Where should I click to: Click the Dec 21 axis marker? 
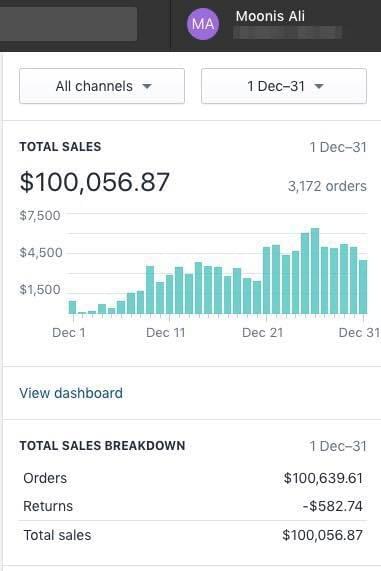pyautogui.click(x=263, y=332)
